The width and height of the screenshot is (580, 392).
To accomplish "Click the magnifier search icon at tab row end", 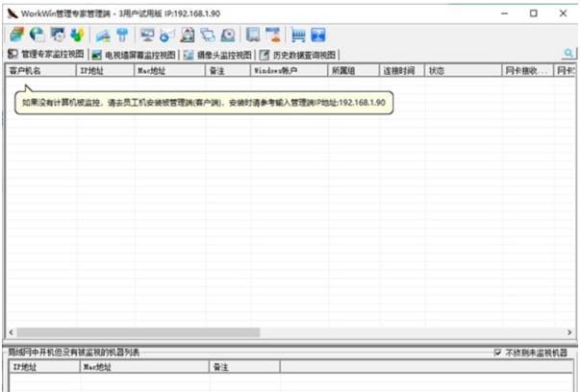I will coord(568,54).
